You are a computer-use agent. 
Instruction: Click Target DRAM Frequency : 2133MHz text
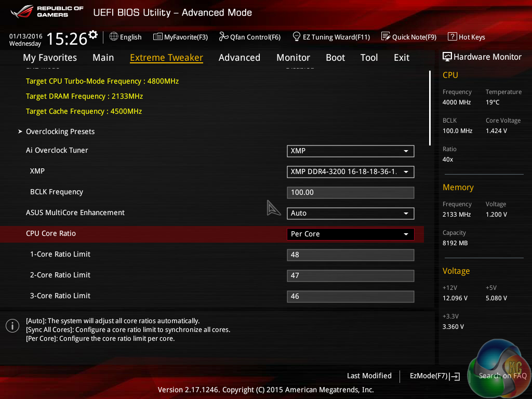pos(84,96)
